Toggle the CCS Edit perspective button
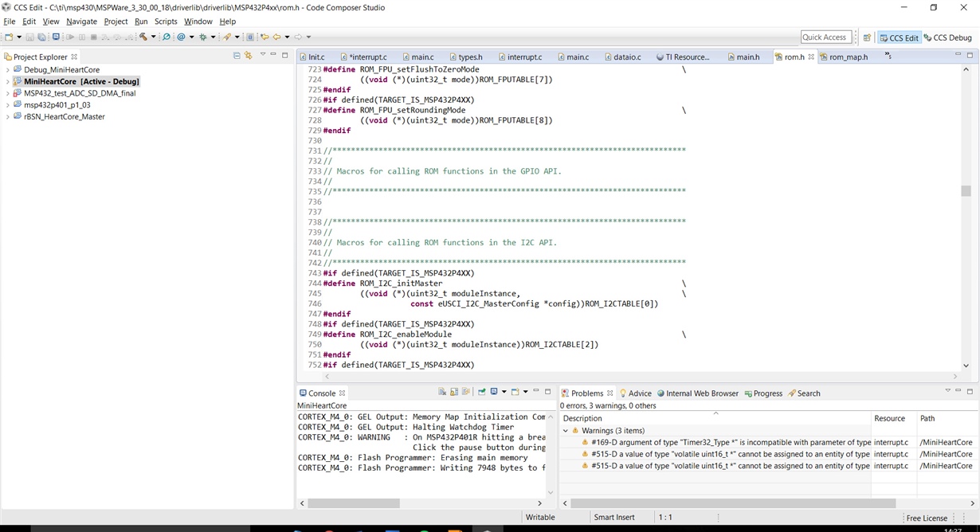 pyautogui.click(x=899, y=37)
